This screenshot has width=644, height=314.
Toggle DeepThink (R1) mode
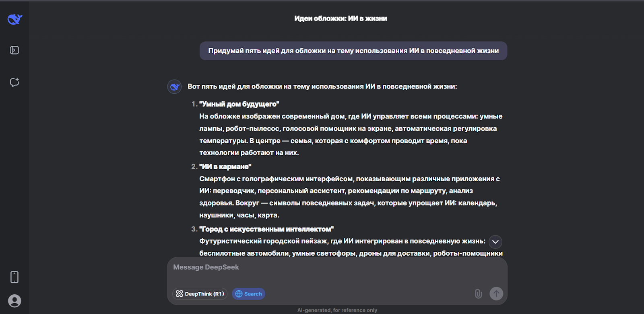click(x=200, y=294)
